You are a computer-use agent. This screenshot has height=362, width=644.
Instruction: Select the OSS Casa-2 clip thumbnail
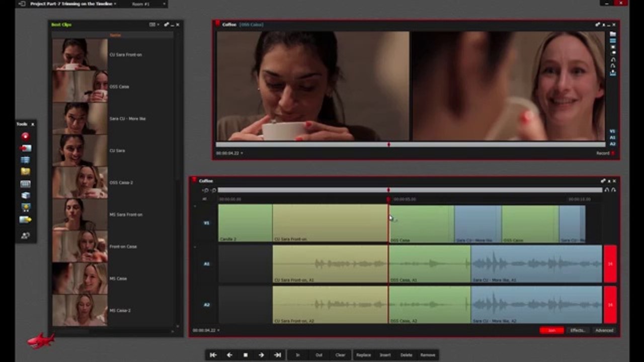point(80,183)
